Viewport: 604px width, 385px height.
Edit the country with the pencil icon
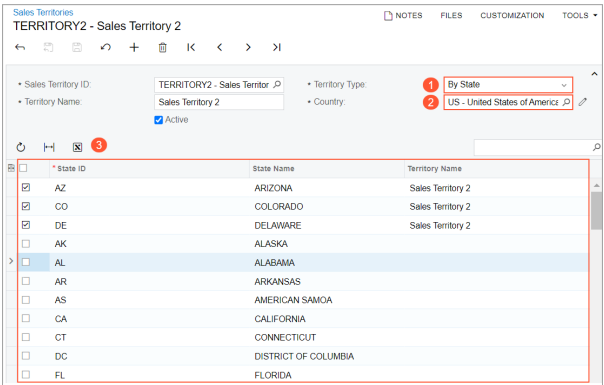583,102
